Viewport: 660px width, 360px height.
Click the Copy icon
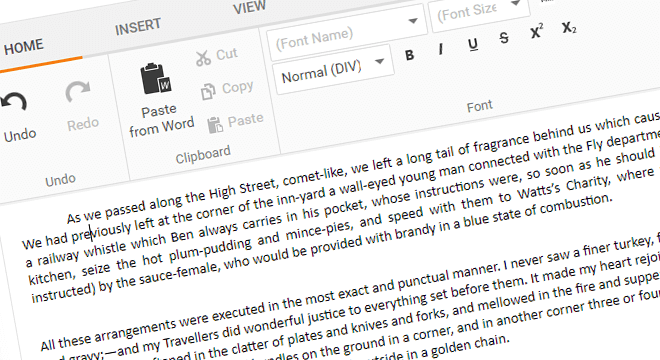pos(208,91)
